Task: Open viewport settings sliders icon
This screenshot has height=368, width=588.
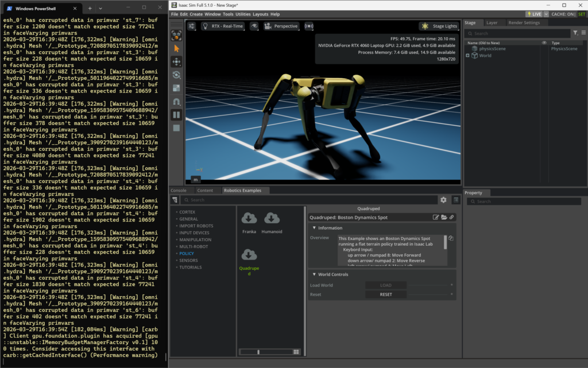Action: [x=192, y=26]
